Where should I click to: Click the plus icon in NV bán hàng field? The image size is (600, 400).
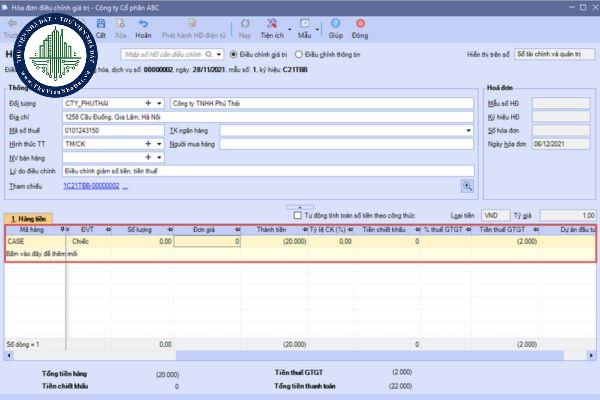coord(148,157)
